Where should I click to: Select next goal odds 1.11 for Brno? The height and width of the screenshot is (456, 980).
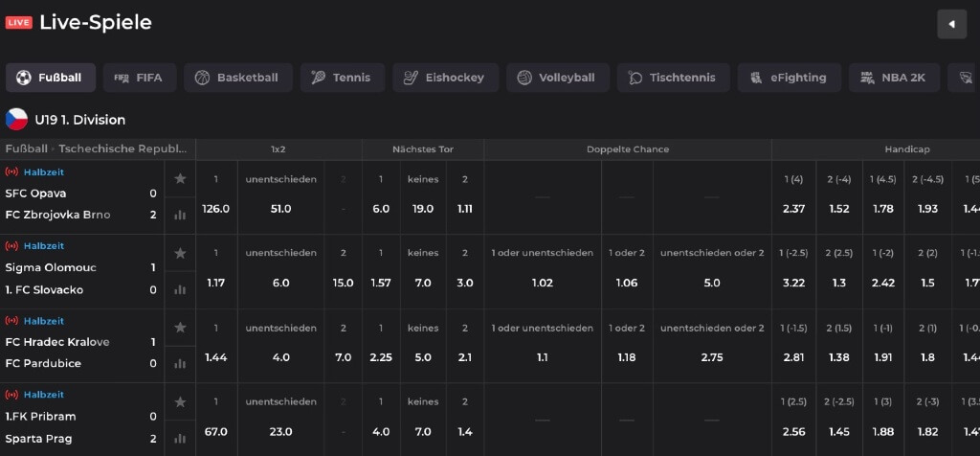[464, 197]
